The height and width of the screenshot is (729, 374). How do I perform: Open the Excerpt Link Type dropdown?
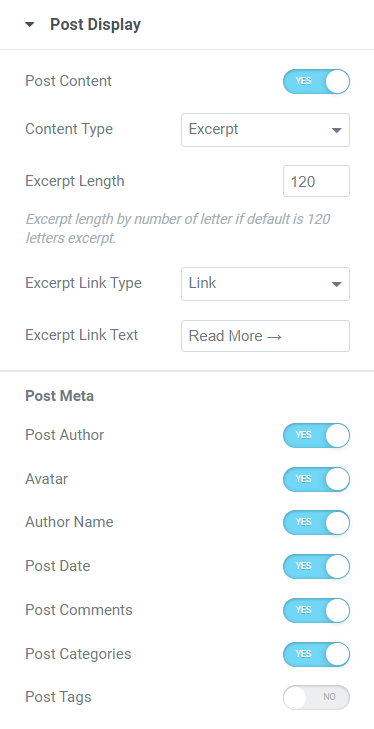265,284
